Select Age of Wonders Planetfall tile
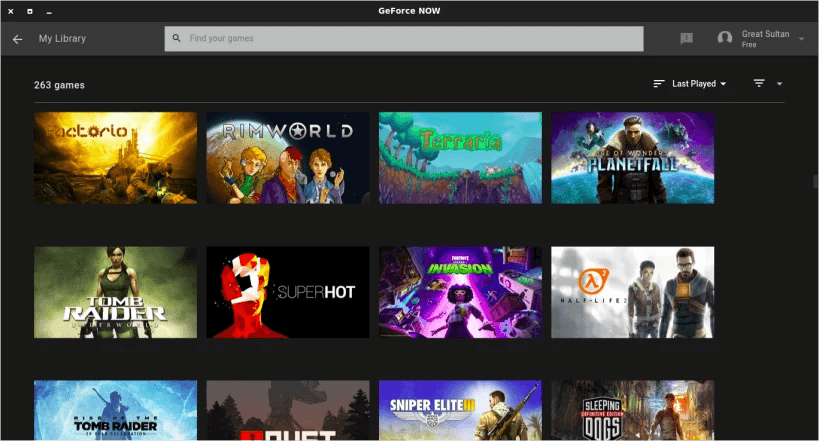 coord(633,158)
